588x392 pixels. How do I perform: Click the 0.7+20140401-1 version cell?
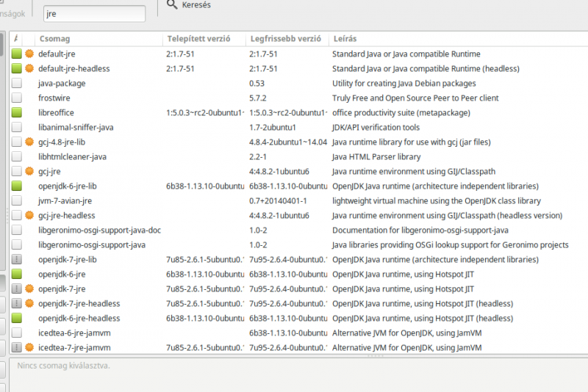278,200
